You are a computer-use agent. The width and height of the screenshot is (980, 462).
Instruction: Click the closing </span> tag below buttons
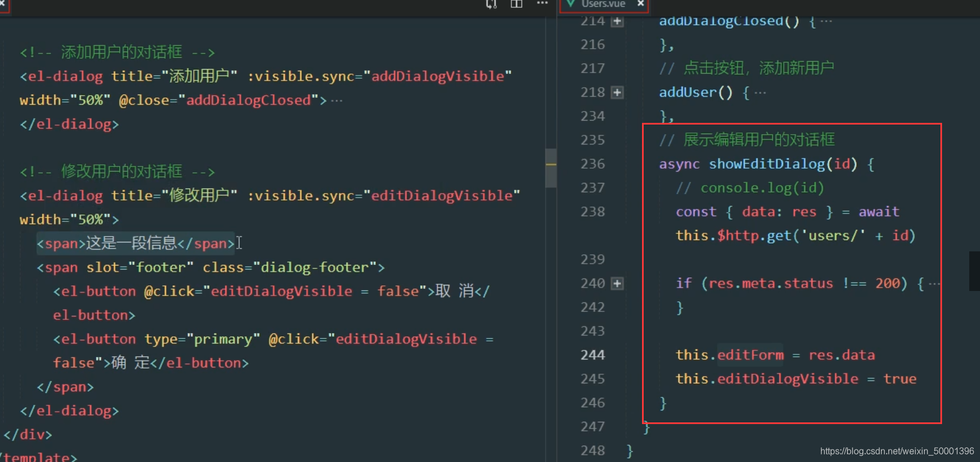[x=65, y=387]
